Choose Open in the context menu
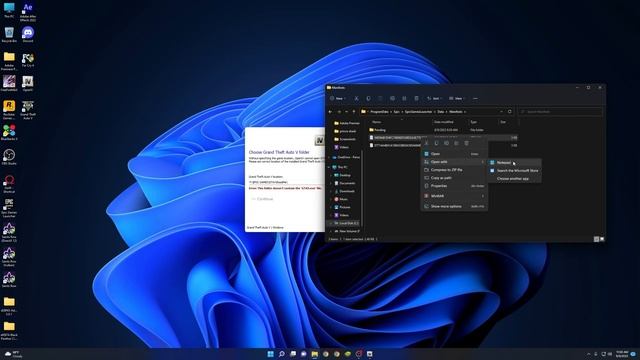This screenshot has width=640, height=360. (454, 154)
